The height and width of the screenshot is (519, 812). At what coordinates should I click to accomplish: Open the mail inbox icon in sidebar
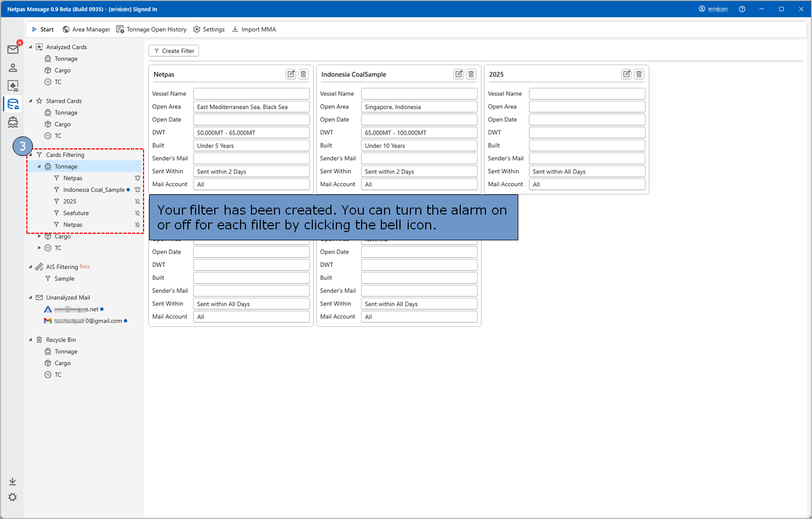(13, 50)
